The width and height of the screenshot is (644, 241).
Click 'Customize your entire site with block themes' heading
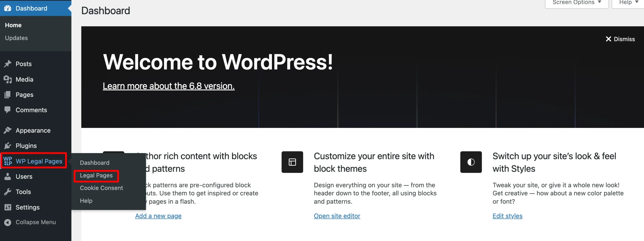pyautogui.click(x=374, y=162)
